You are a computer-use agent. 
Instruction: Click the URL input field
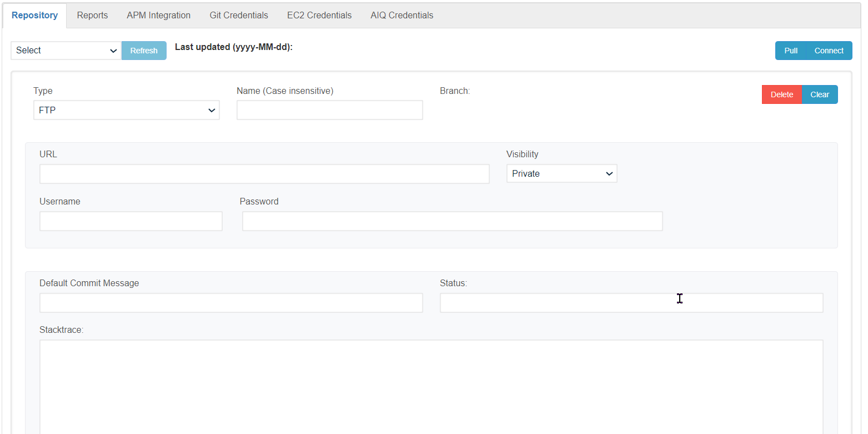(x=264, y=173)
